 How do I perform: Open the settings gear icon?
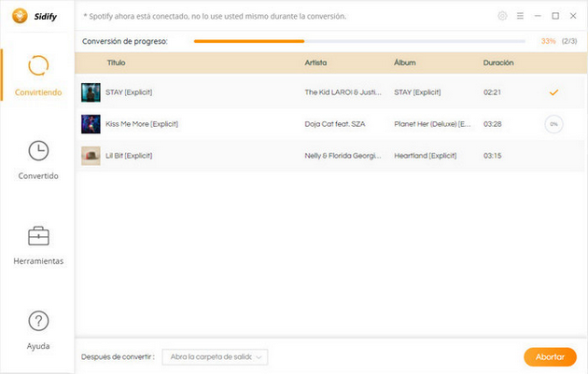[x=502, y=16]
